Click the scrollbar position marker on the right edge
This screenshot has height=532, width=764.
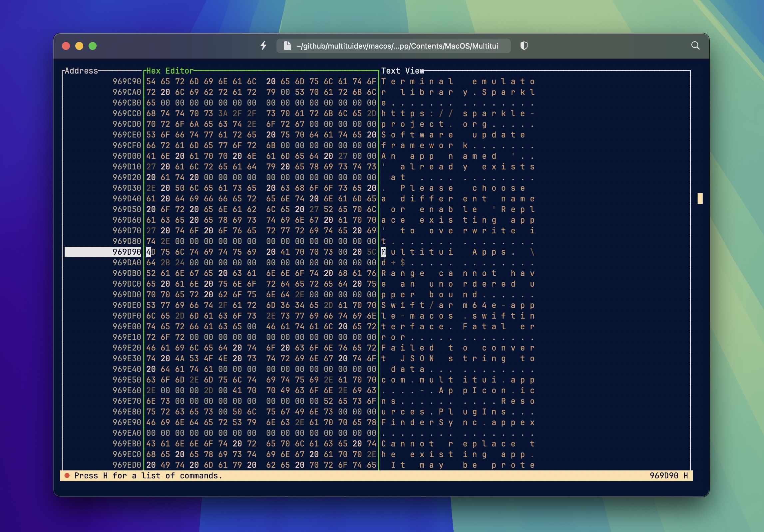(700, 198)
